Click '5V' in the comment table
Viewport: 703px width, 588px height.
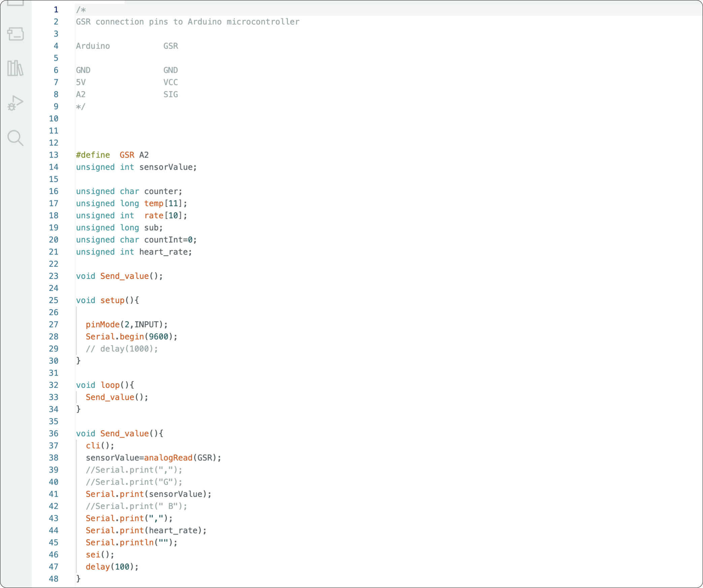pyautogui.click(x=81, y=83)
